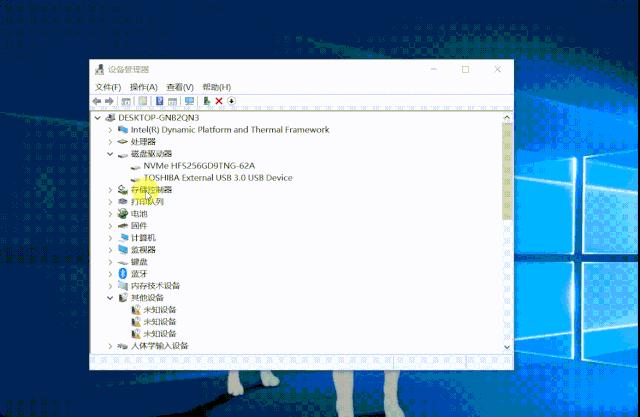Expand the 键盘 category

110,262
